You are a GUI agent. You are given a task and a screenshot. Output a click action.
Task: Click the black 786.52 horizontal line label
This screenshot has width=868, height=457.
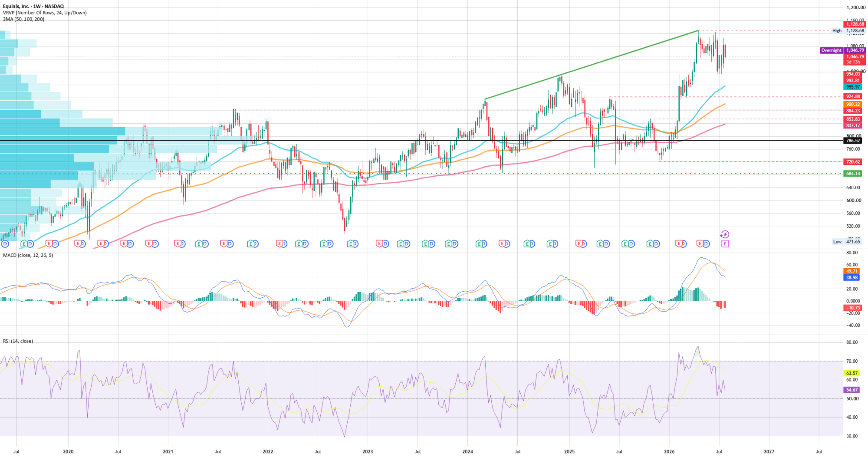click(x=853, y=141)
